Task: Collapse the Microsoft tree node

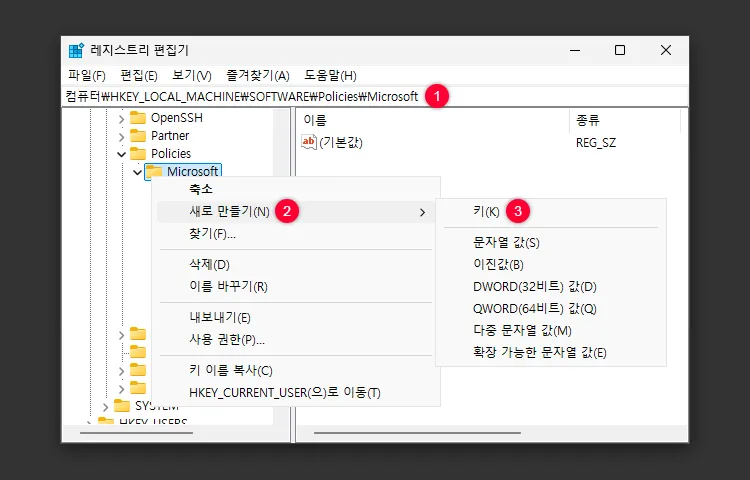Action: (x=137, y=172)
